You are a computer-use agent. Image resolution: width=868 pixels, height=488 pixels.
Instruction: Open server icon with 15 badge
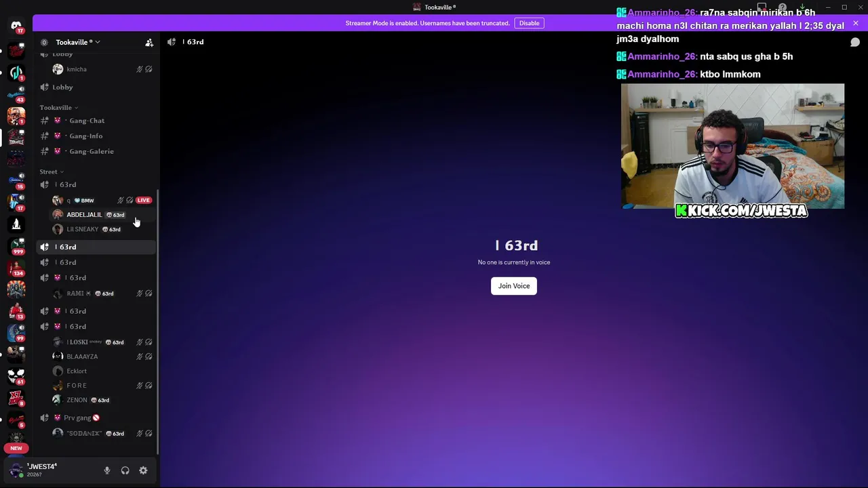[x=16, y=180]
